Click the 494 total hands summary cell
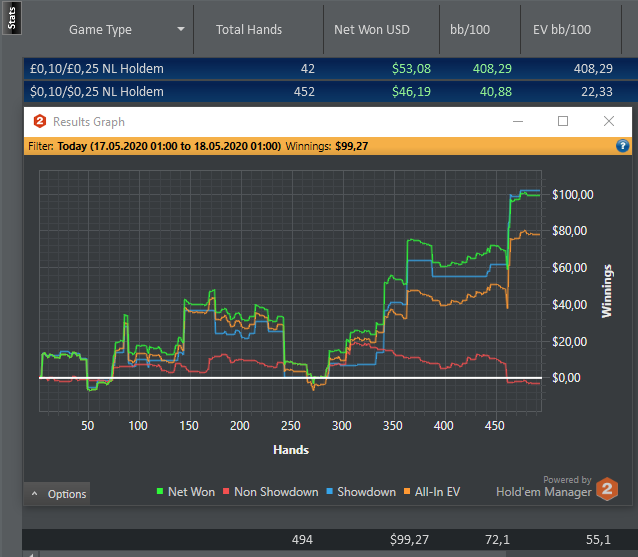This screenshot has width=638, height=557. coord(302,540)
